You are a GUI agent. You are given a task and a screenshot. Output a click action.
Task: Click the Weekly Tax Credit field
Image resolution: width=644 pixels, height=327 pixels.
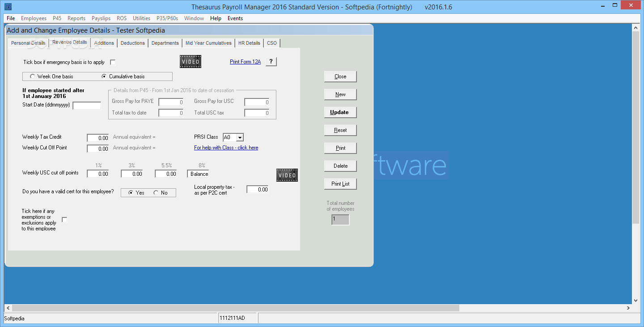(98, 138)
